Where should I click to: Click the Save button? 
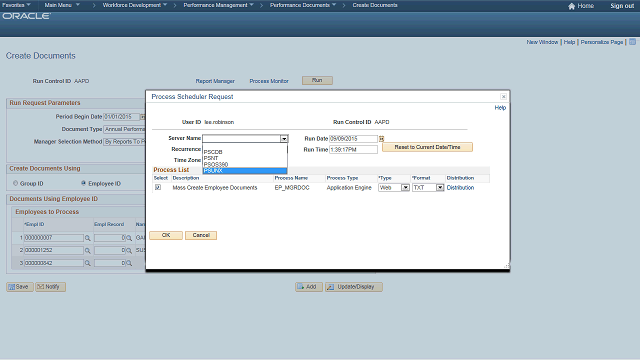(20, 287)
